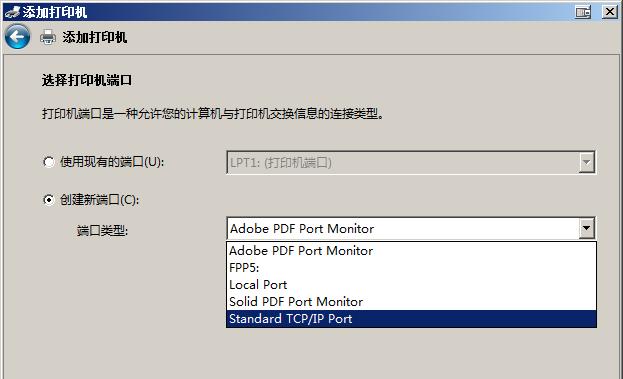
Task: Select the 创建新端口(C) radio button
Action: 48,199
